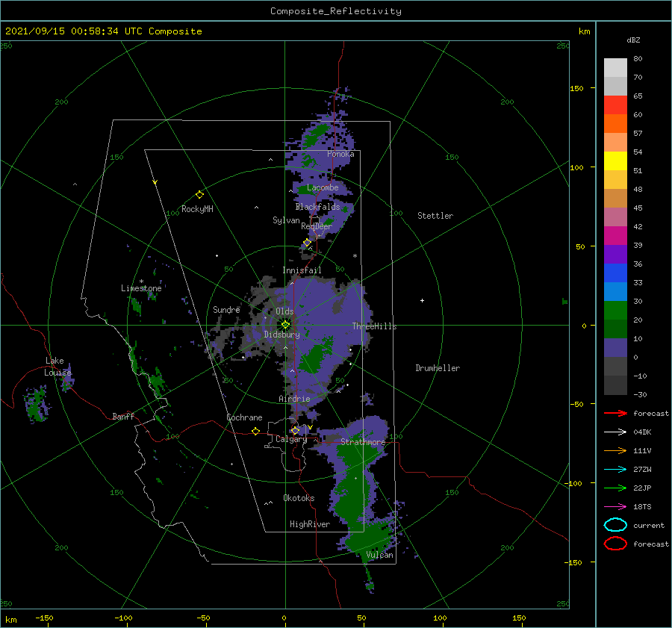This screenshot has width=672, height=628.
Task: Click the green 22JP arrow legend icon
Action: click(x=615, y=488)
